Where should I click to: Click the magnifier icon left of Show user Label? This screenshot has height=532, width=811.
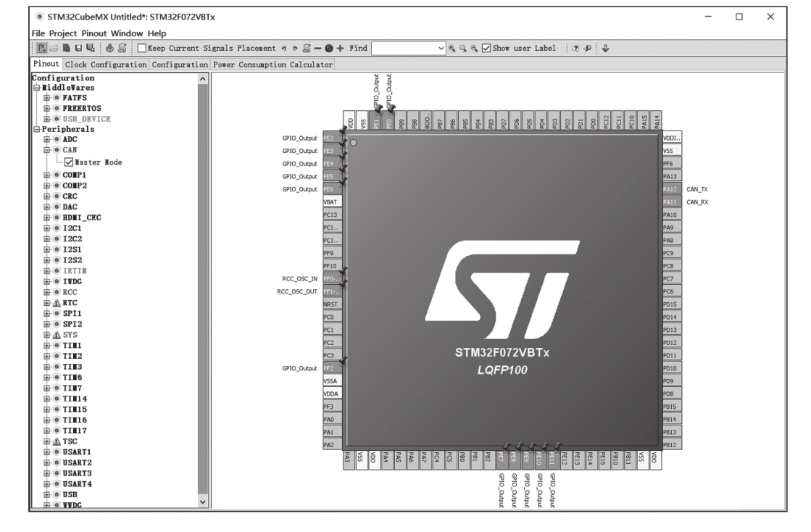tap(474, 48)
